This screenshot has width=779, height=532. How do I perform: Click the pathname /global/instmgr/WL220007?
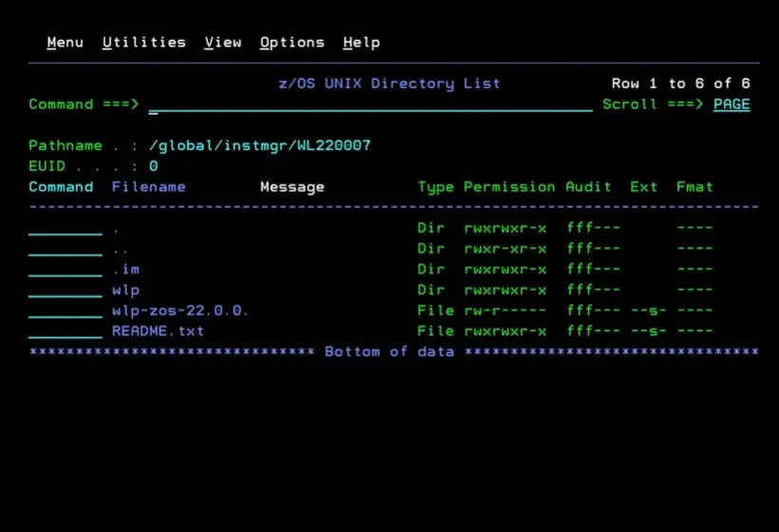click(x=260, y=146)
